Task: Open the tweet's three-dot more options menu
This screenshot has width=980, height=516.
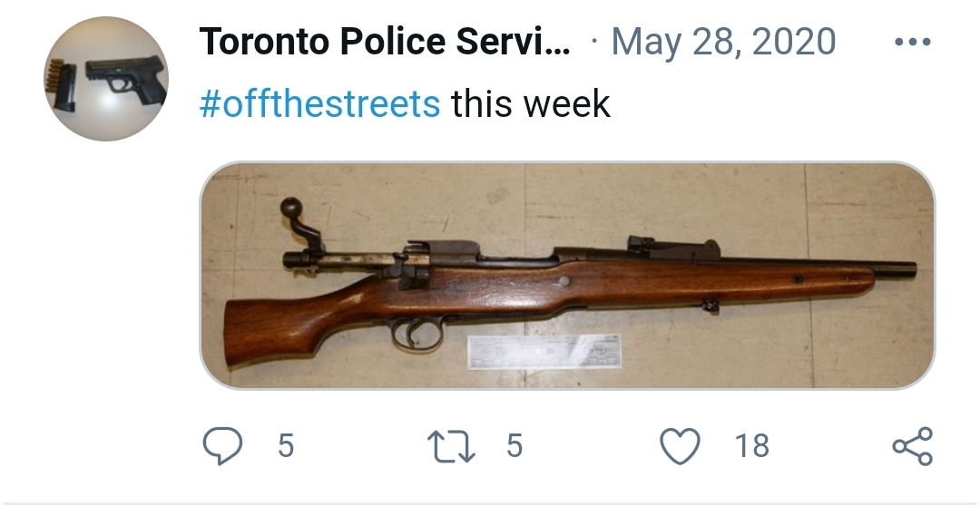Action: coord(913,42)
